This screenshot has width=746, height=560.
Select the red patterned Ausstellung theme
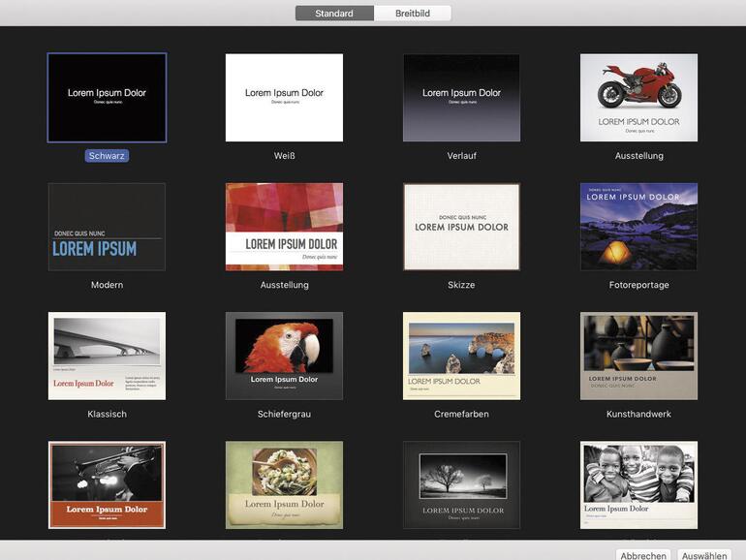click(284, 227)
